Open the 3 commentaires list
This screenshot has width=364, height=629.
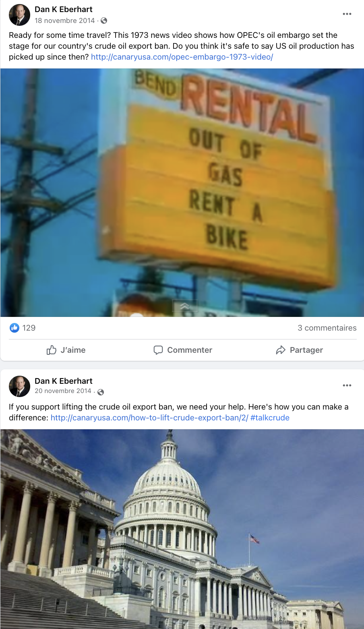[x=327, y=328]
